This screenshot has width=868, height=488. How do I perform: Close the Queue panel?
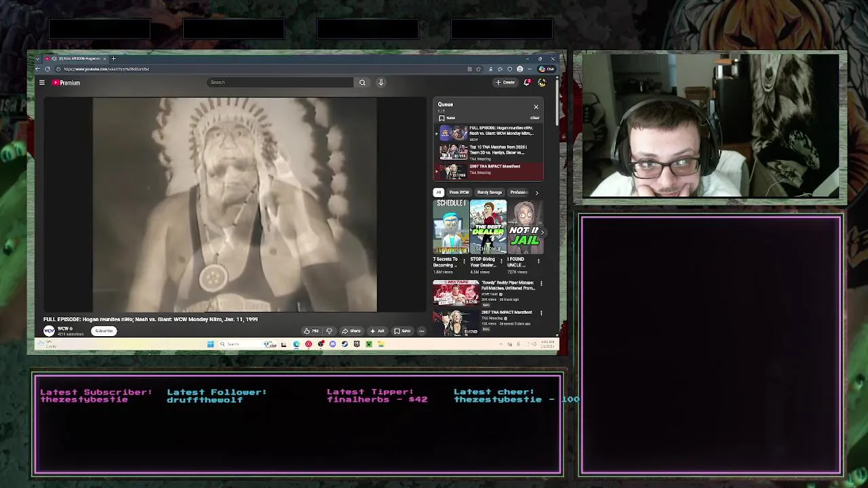(536, 106)
